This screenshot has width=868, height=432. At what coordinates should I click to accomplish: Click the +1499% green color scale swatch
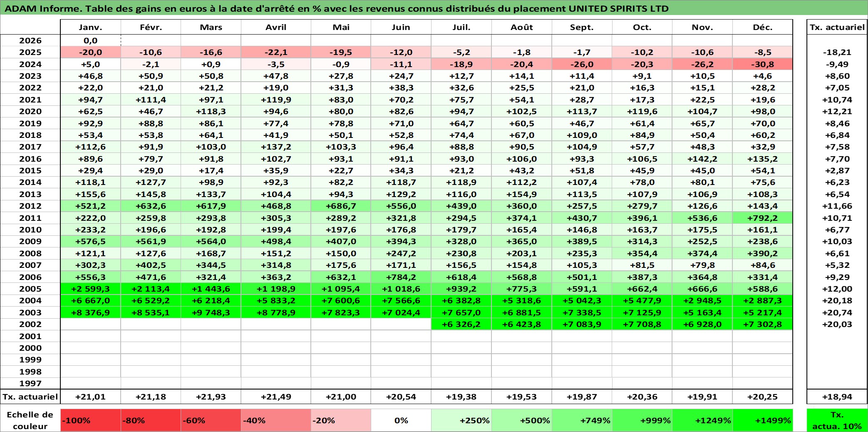[x=762, y=420]
